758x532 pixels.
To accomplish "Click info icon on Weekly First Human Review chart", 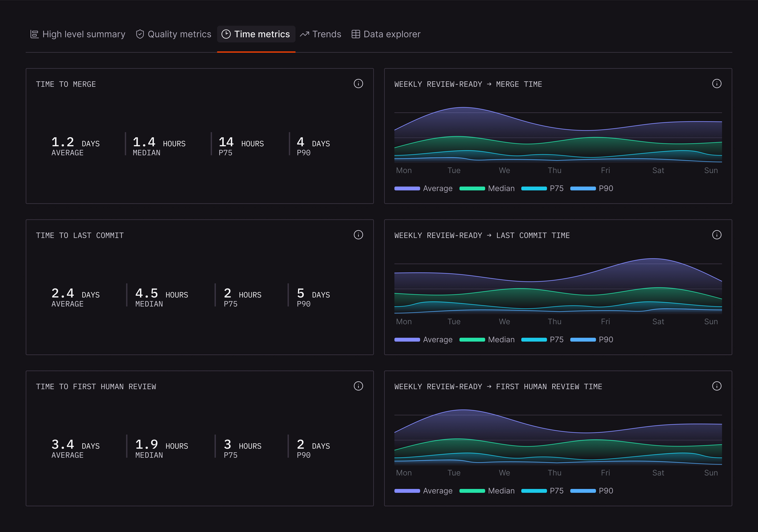I will click(716, 386).
